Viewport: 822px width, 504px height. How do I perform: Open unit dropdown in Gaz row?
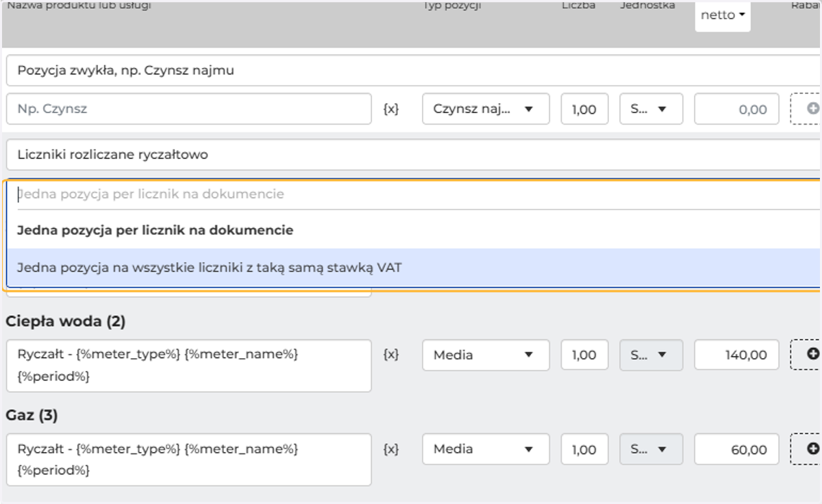coord(651,449)
